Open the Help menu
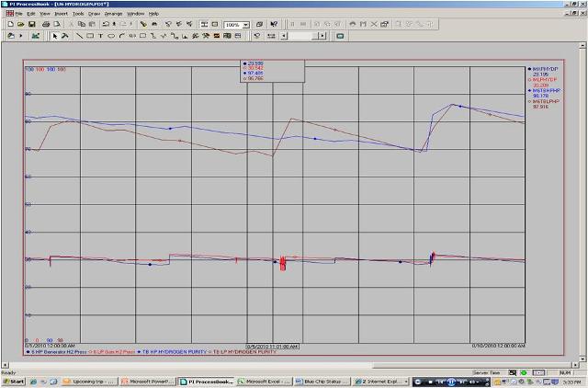This screenshot has width=588, height=388. (x=153, y=14)
